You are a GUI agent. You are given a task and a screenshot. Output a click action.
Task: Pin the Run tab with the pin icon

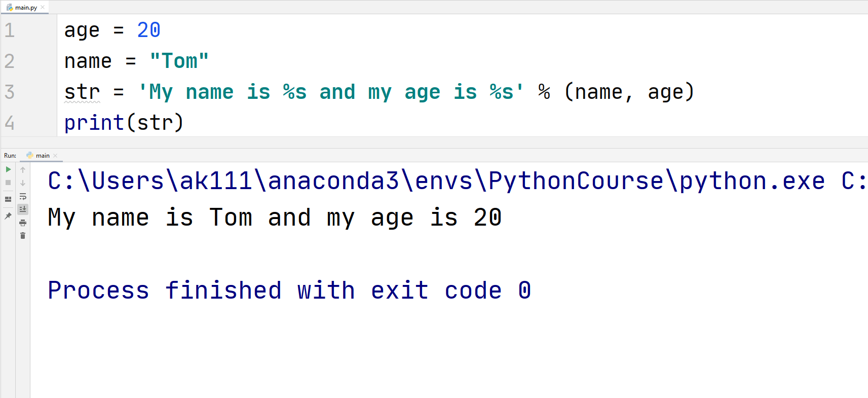tap(8, 216)
